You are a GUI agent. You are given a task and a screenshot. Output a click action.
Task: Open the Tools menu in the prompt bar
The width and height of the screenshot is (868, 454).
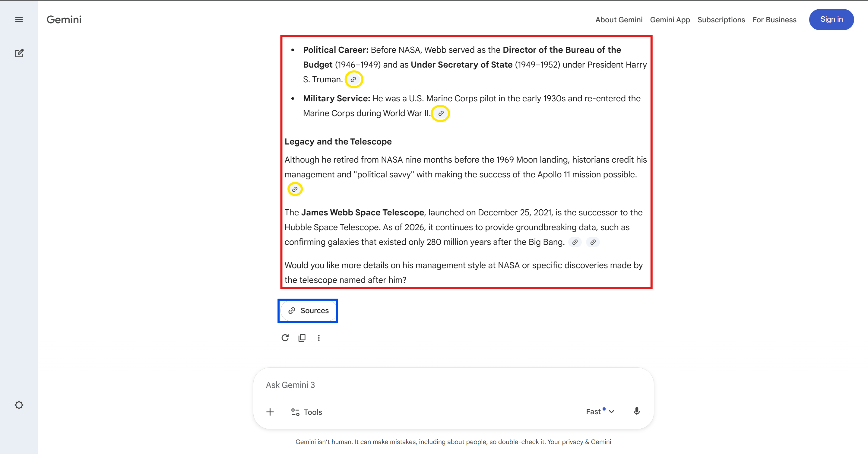tap(306, 412)
